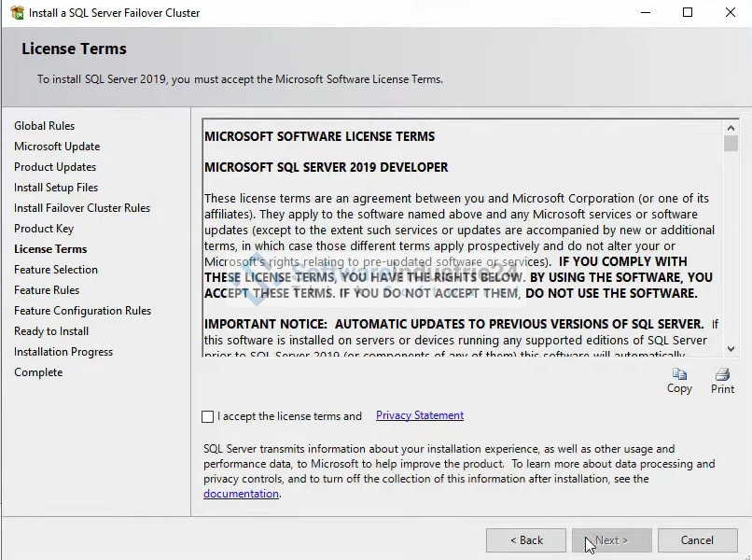This screenshot has height=560, width=752.
Task: Select Install Failover Cluster Rules step
Action: pyautogui.click(x=82, y=208)
